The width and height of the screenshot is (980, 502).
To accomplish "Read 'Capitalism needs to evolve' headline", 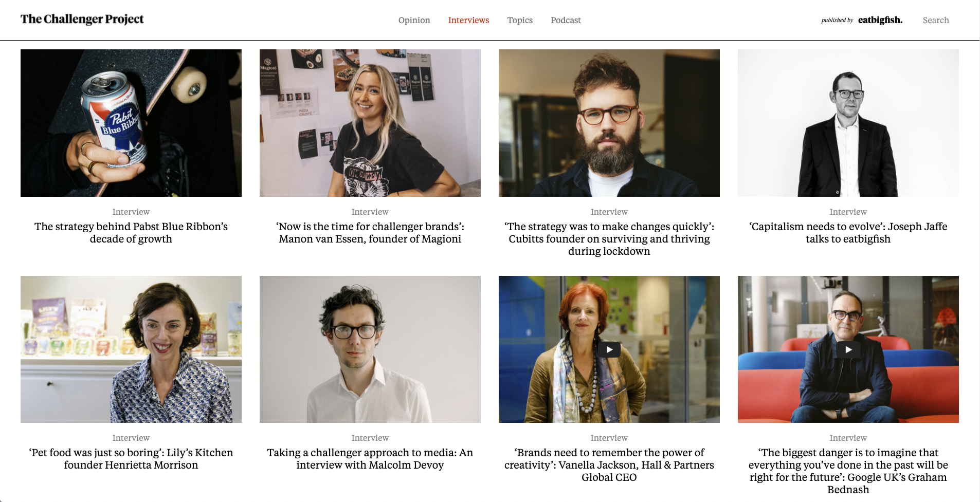I will pyautogui.click(x=848, y=233).
